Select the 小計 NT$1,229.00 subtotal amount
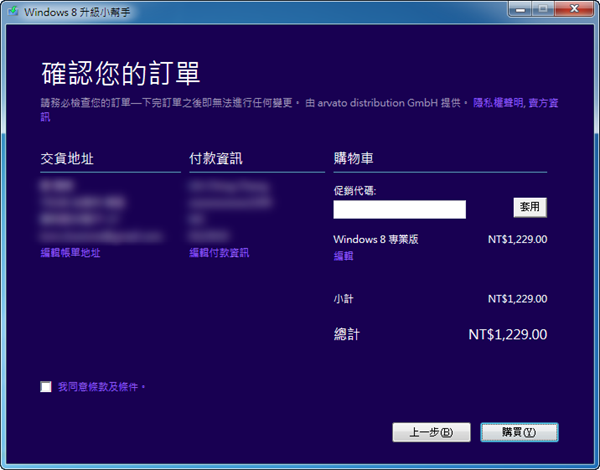This screenshot has width=600, height=470. 517,299
